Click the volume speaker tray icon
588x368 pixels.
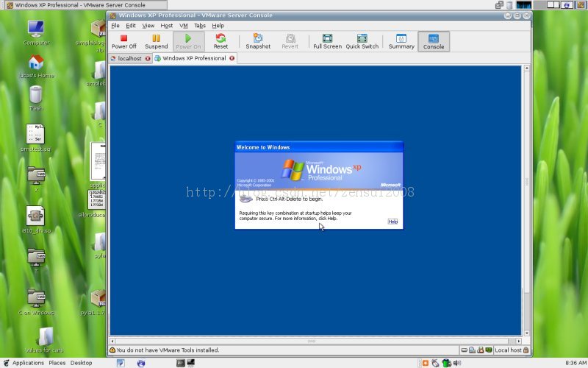(457, 363)
